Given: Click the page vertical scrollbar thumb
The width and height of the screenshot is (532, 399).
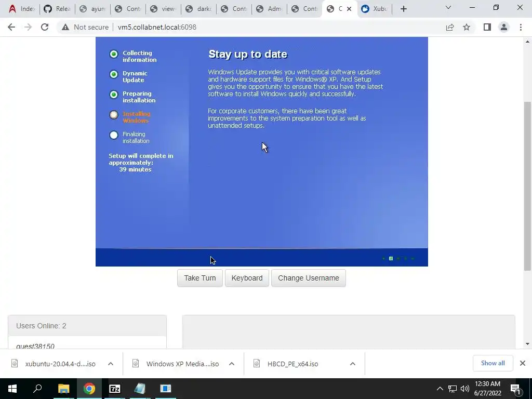Looking at the screenshot, I should point(527,186).
